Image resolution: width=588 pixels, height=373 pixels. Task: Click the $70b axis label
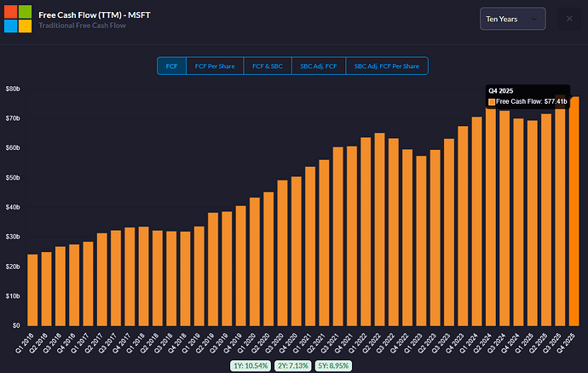13,118
